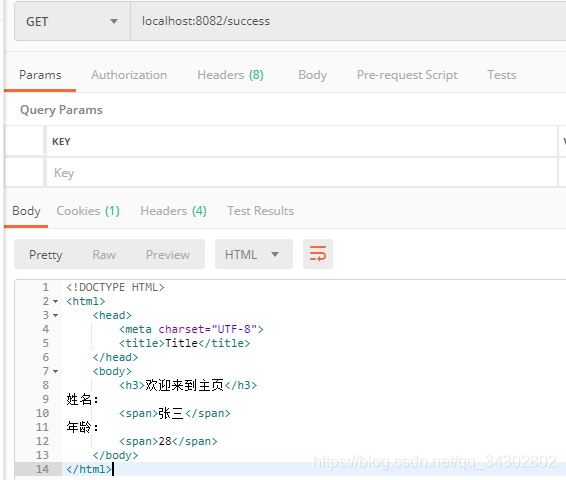The image size is (566, 480).
Task: Select Pretty response view
Action: click(45, 255)
